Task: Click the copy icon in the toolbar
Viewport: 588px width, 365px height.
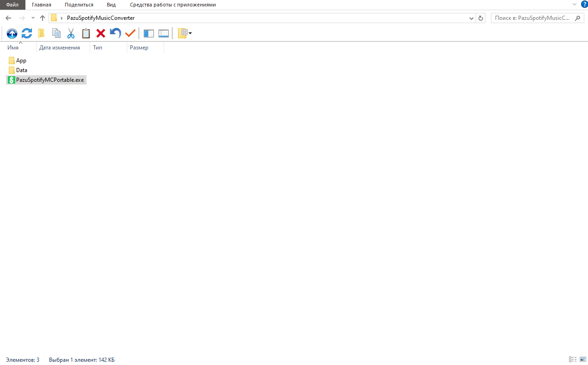Action: pos(56,33)
